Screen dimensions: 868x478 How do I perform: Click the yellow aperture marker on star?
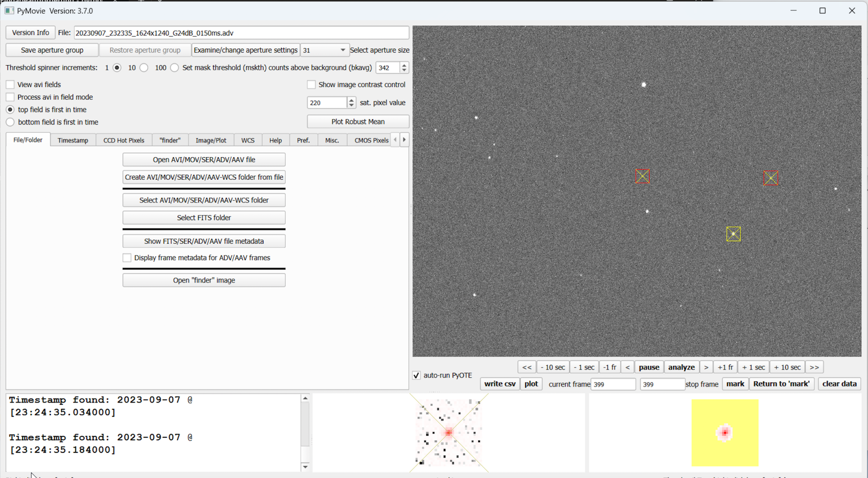(x=733, y=234)
